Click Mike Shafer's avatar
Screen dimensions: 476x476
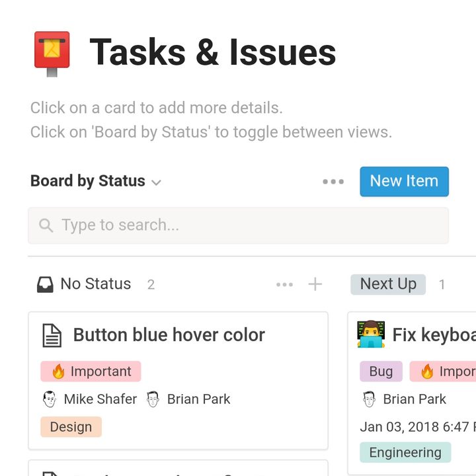click(49, 399)
